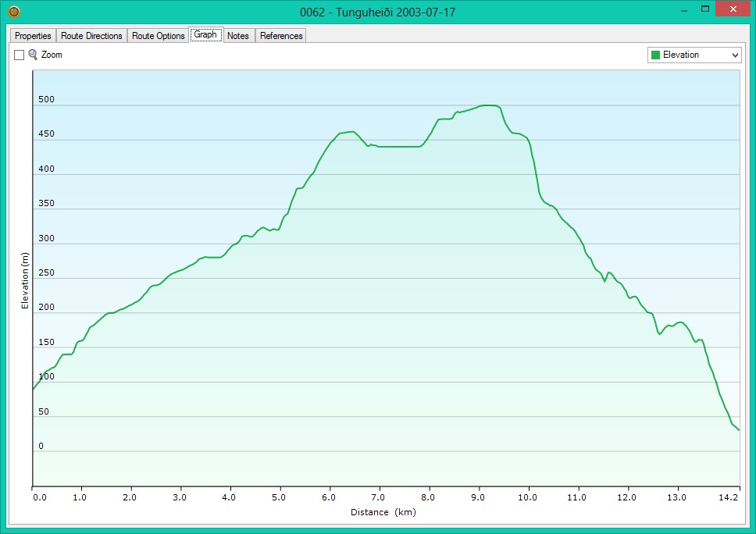Click the 'Elevation (m)' axis label

point(25,280)
